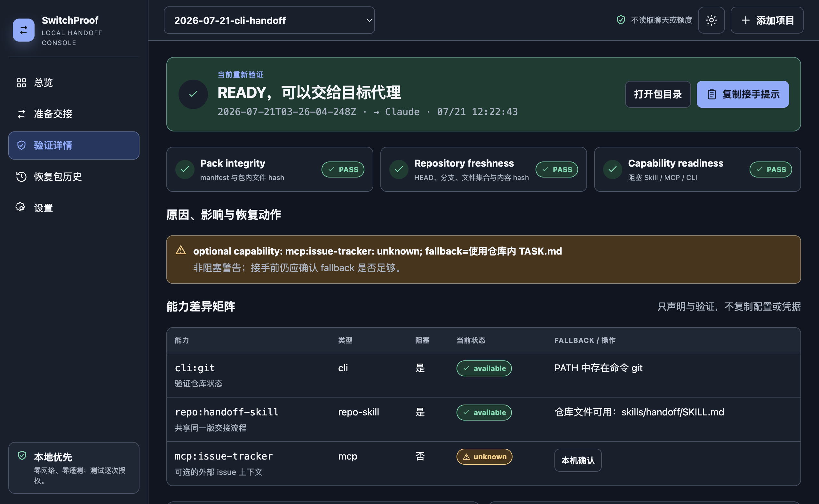Click PASS badge on Repository freshness card

[557, 169]
